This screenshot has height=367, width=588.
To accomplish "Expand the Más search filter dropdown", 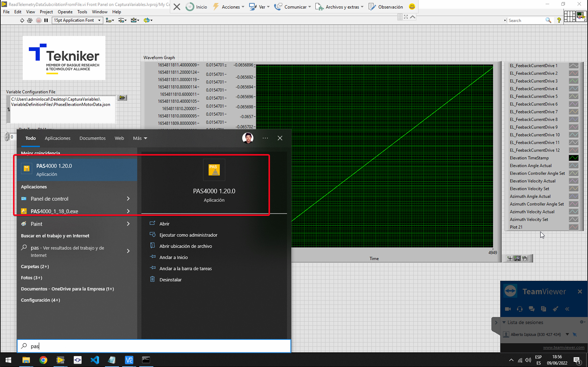I will (140, 138).
